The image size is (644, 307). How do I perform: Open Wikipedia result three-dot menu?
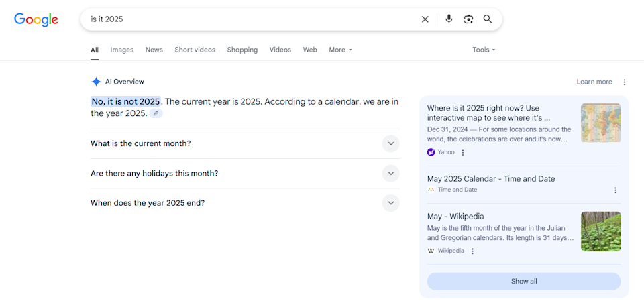[x=472, y=251]
